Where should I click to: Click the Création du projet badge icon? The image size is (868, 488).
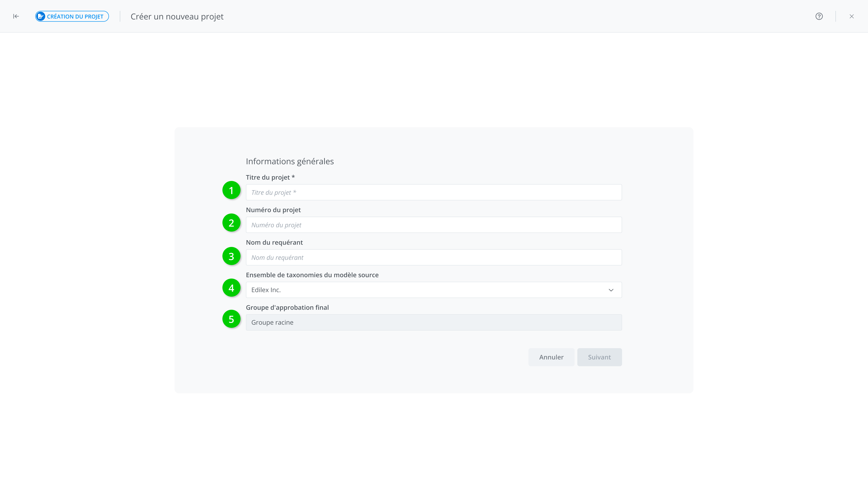pyautogui.click(x=41, y=16)
